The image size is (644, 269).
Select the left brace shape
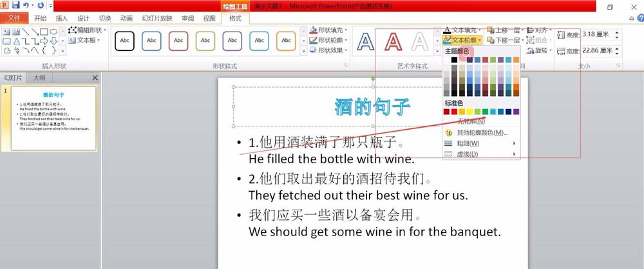tap(44, 50)
